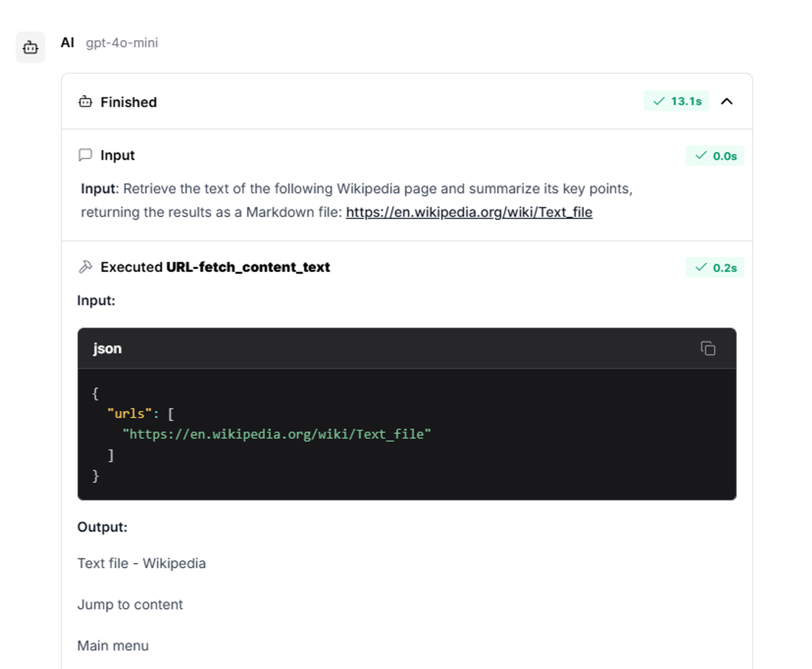Select the Text file - Wikipedia output text
Viewport: 812px width, 669px height.
[x=142, y=563]
